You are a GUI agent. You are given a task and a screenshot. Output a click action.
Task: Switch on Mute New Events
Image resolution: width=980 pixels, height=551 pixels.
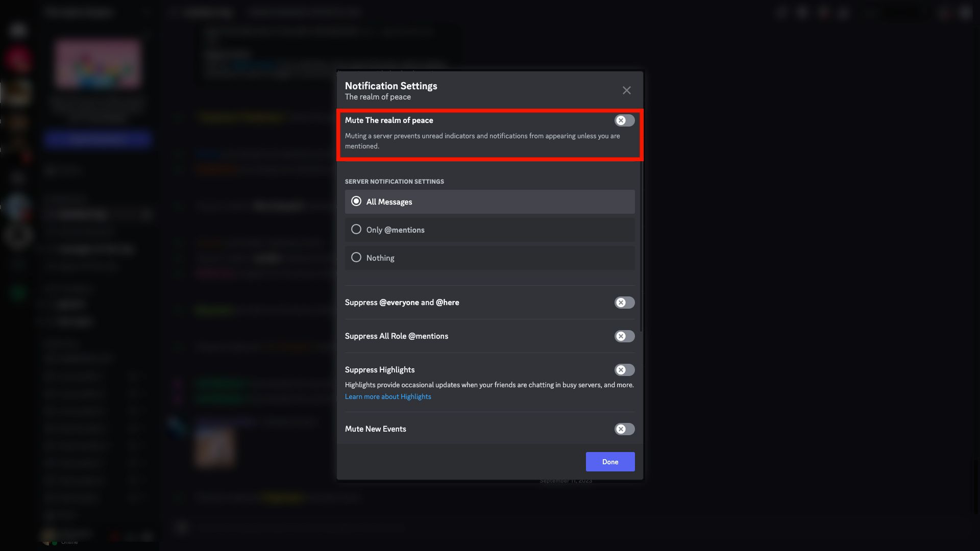point(624,429)
